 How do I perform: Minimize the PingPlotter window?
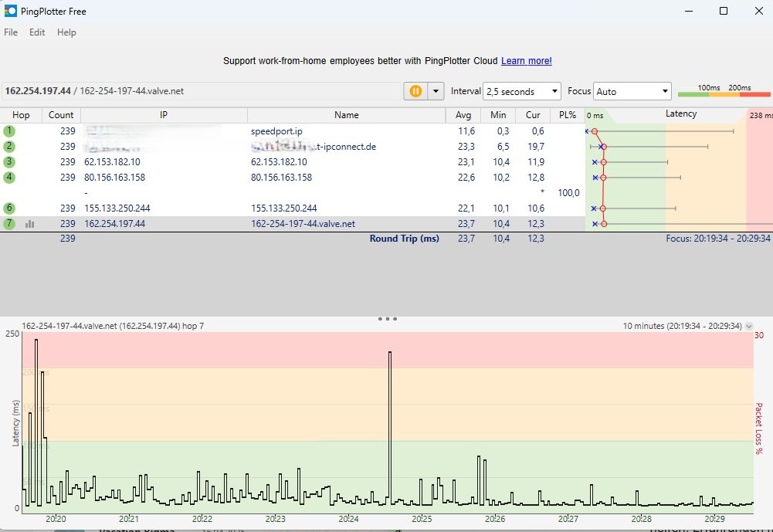click(689, 11)
